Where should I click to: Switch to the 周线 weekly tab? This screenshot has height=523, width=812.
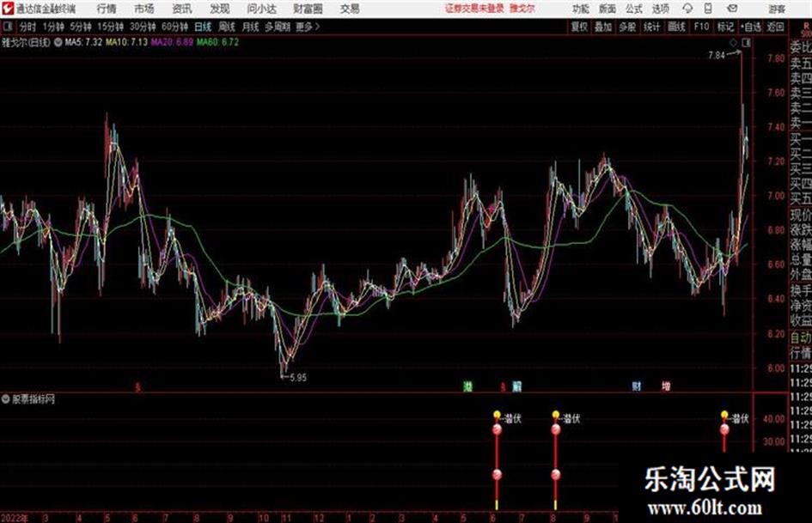click(227, 27)
